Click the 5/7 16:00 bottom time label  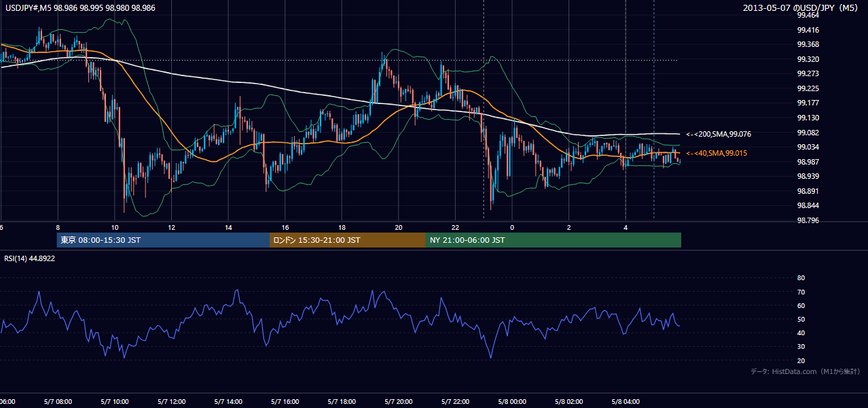click(285, 402)
